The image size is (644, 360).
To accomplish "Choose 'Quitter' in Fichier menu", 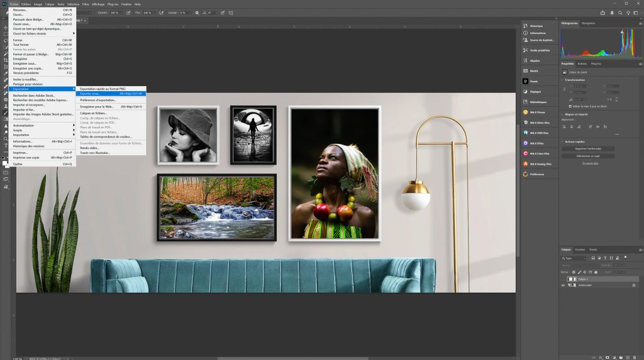I will 43,164.
